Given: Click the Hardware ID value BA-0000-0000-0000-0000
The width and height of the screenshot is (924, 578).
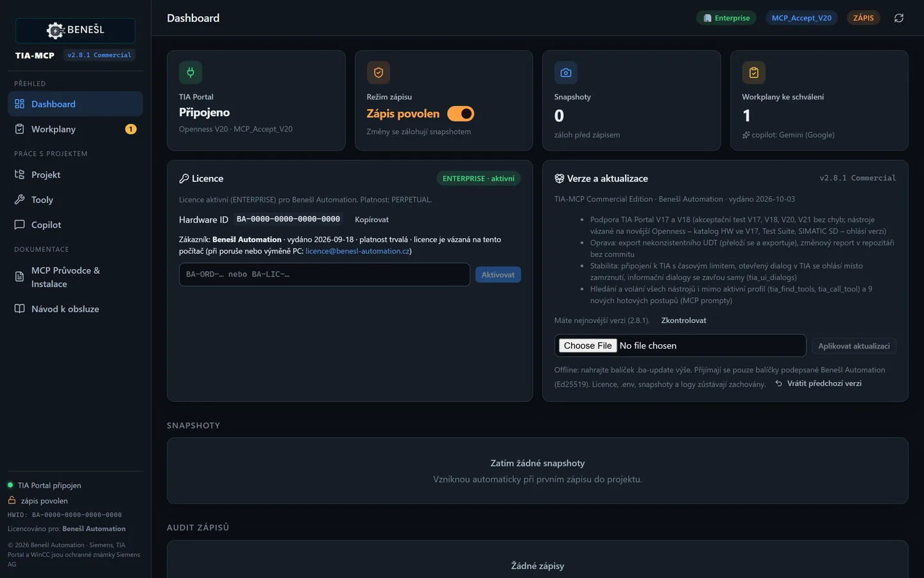Looking at the screenshot, I should coord(289,220).
